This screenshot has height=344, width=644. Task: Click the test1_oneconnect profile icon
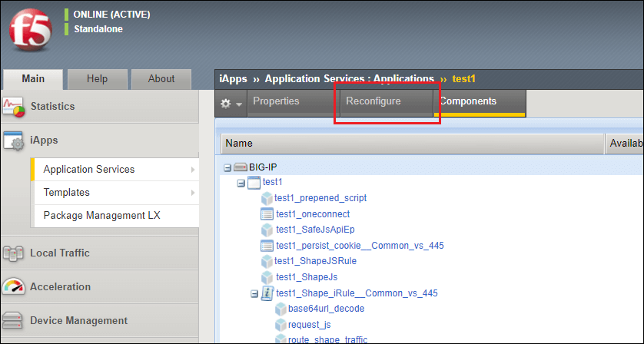(x=267, y=214)
